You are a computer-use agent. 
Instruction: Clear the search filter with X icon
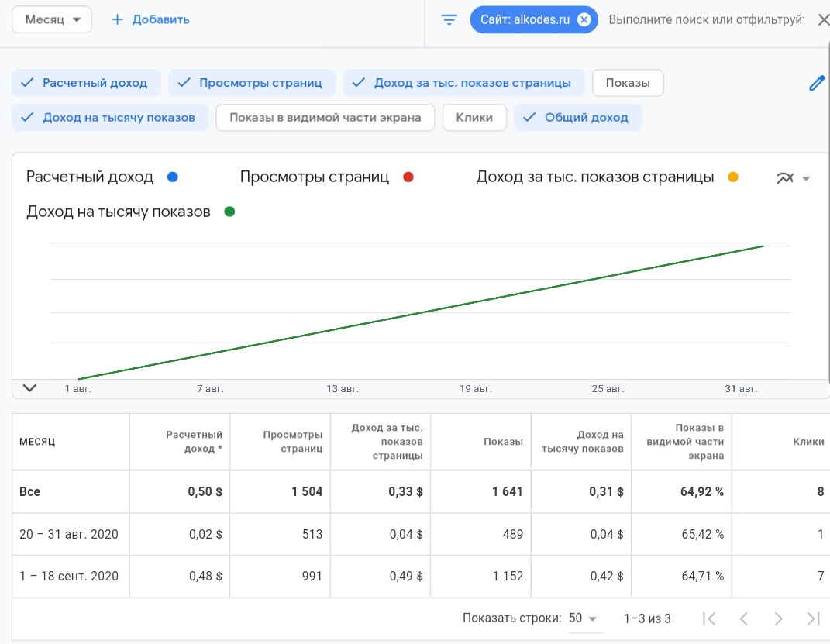823,19
